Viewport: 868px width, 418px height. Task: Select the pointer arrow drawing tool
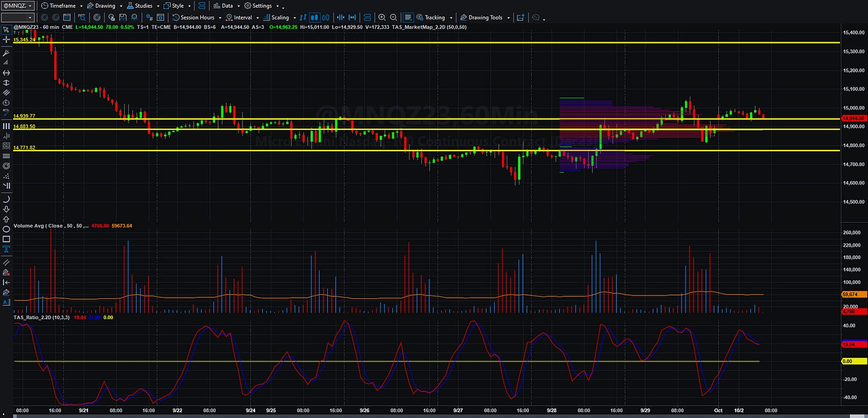[6, 29]
